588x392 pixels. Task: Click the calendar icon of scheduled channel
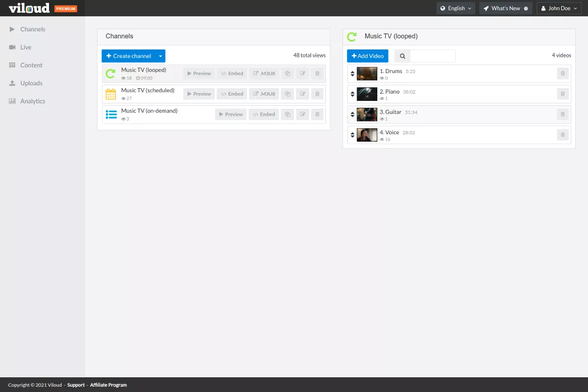coord(111,94)
